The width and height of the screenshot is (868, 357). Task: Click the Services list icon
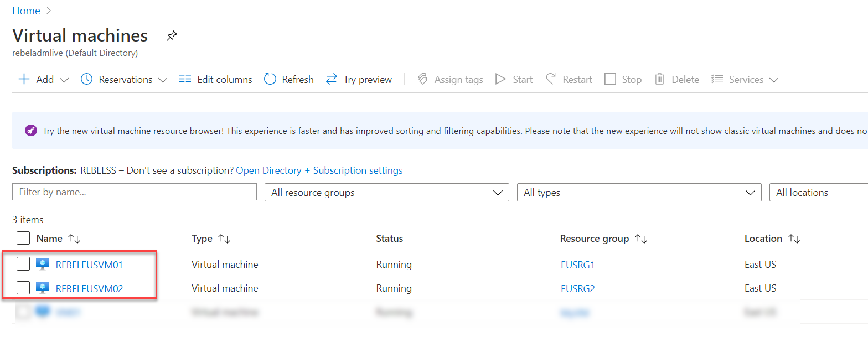point(717,79)
